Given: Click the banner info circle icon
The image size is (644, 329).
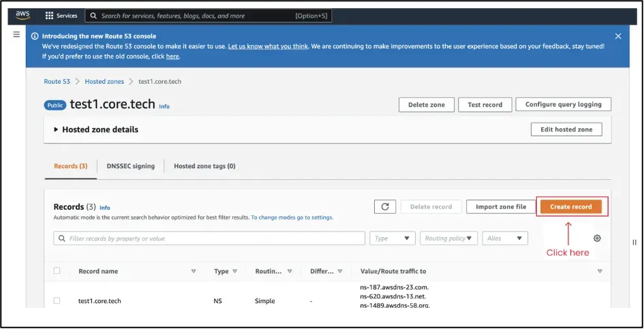Looking at the screenshot, I should tap(35, 36).
